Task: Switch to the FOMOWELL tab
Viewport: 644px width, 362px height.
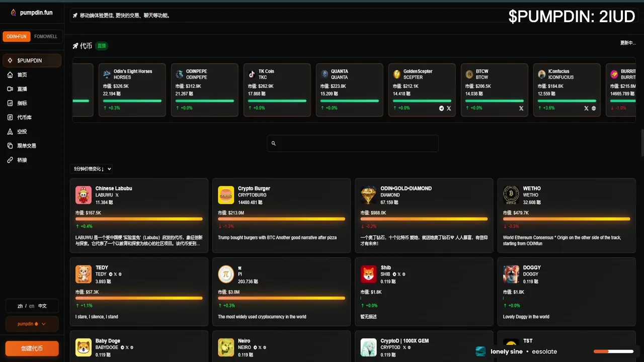Action: [x=46, y=37]
